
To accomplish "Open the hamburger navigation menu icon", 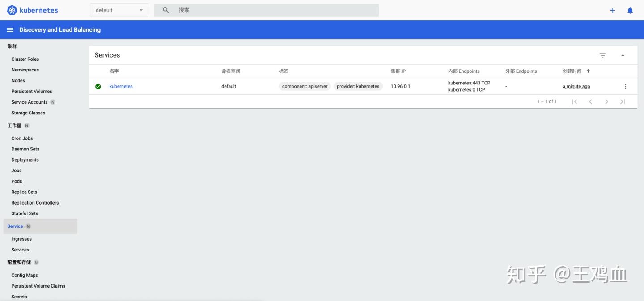I will 10,29.
